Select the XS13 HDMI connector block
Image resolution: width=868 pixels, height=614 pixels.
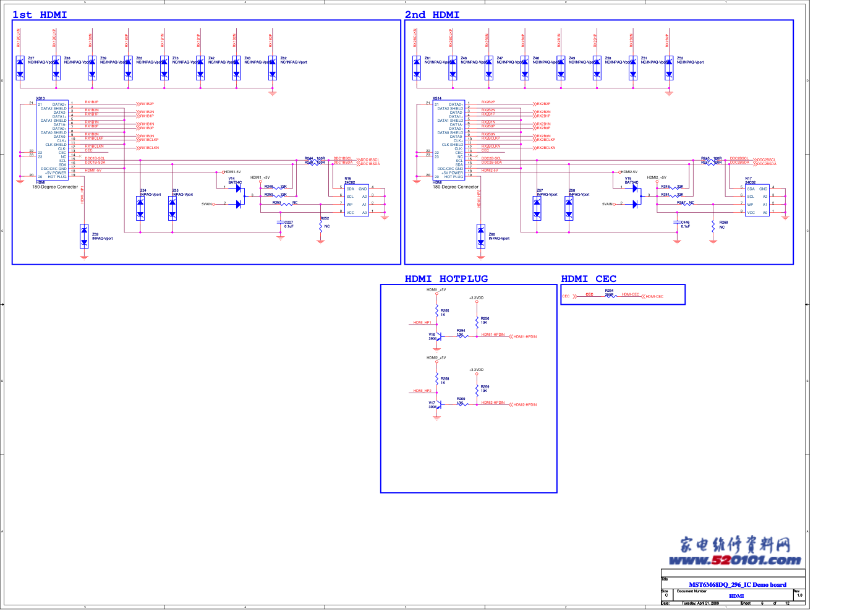pos(51,140)
